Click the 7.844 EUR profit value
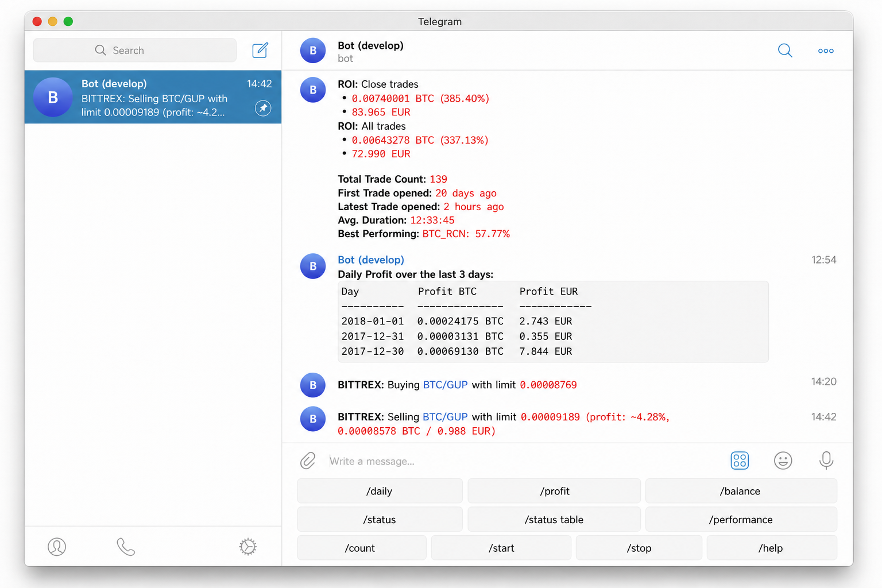Image resolution: width=882 pixels, height=588 pixels. click(546, 351)
